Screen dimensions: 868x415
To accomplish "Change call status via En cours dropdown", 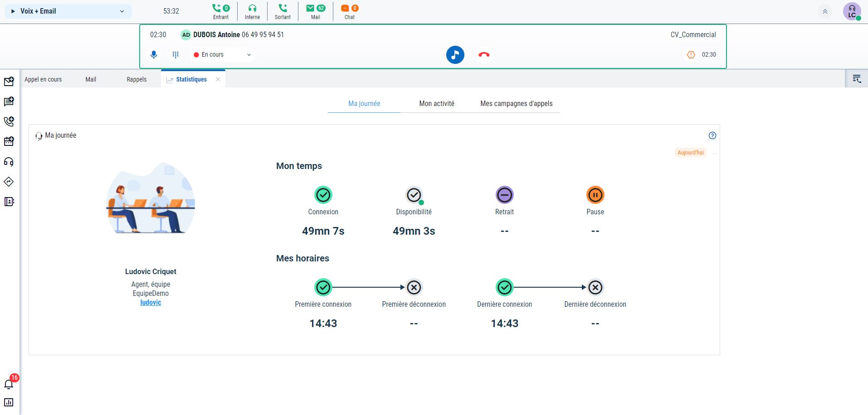I will click(x=222, y=54).
